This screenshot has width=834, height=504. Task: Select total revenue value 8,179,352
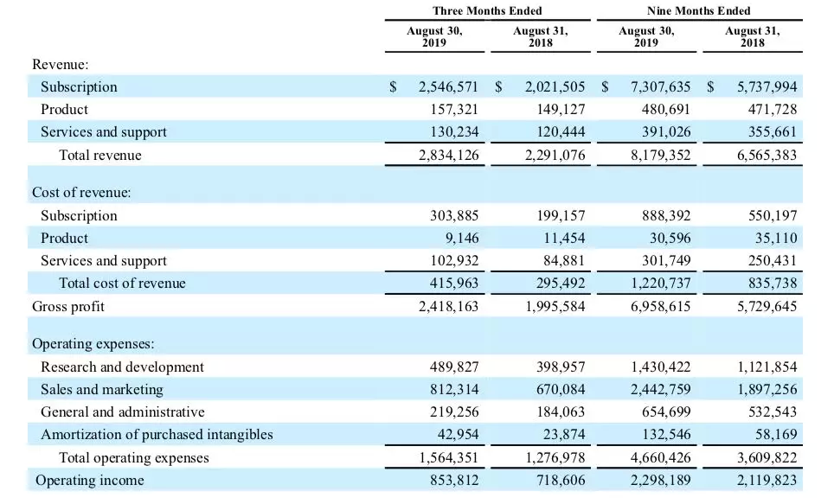pos(661,156)
